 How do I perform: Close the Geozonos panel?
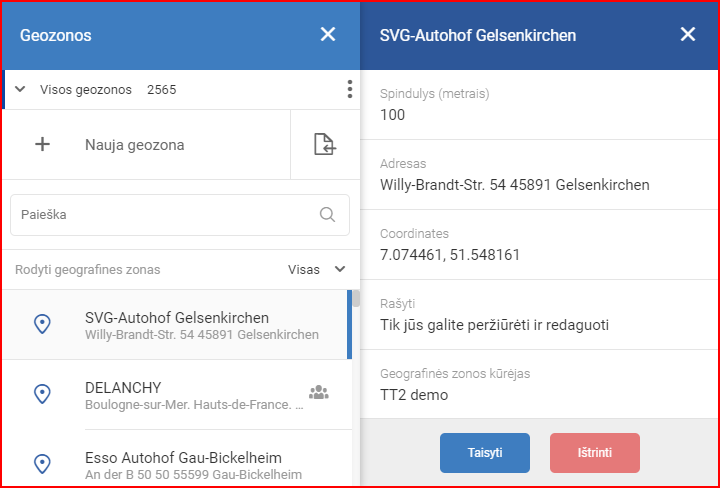328,34
